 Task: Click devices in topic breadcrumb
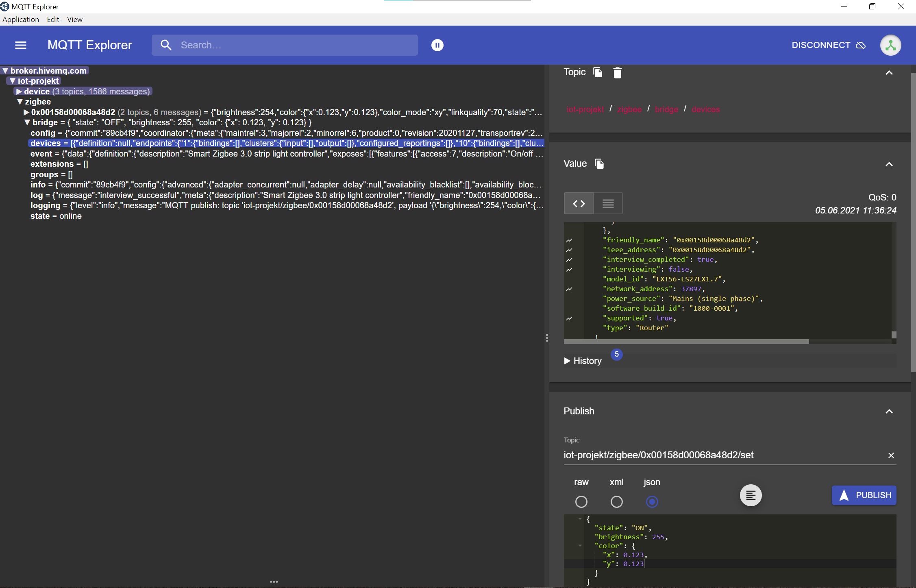[x=705, y=109]
